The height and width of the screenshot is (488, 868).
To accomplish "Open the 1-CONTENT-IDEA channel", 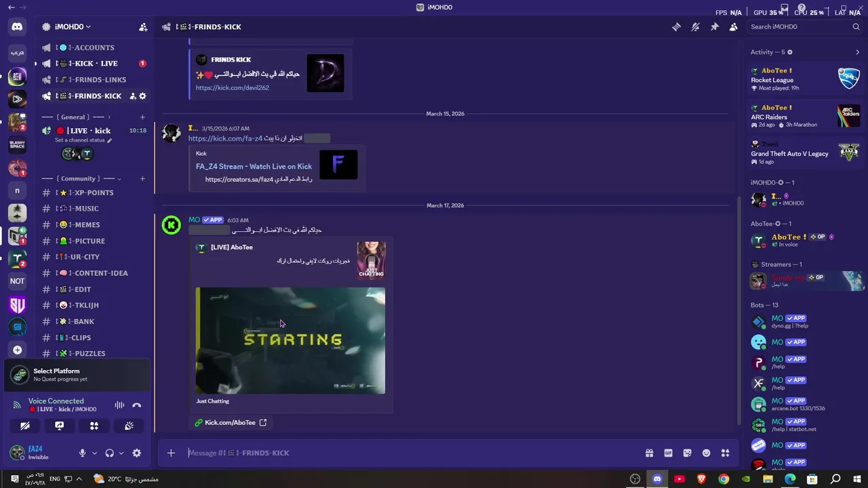I will click(x=94, y=273).
